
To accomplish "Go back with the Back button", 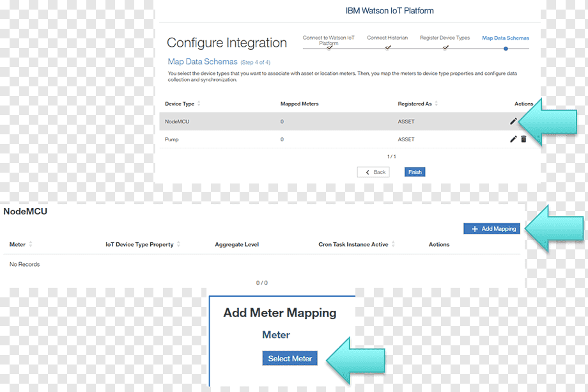I will point(373,172).
